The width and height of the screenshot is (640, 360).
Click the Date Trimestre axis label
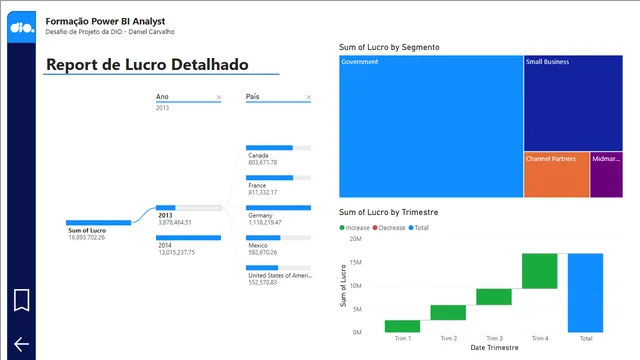coord(494,348)
